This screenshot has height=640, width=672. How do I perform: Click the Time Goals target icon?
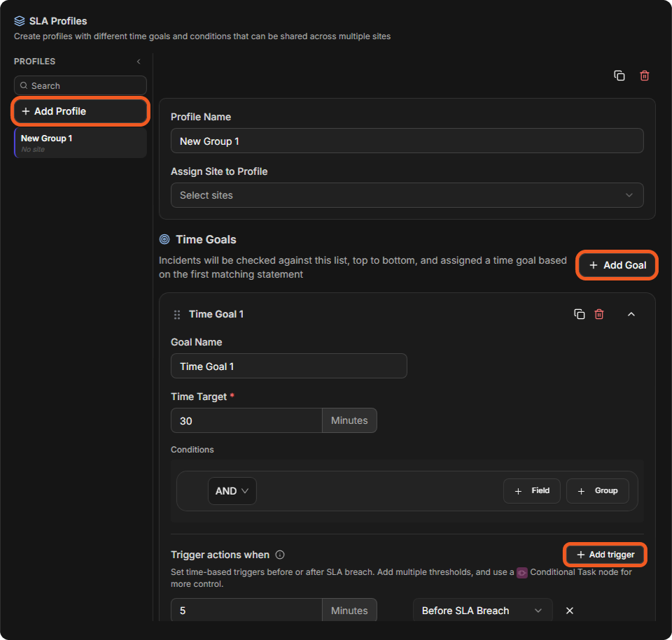coord(164,239)
